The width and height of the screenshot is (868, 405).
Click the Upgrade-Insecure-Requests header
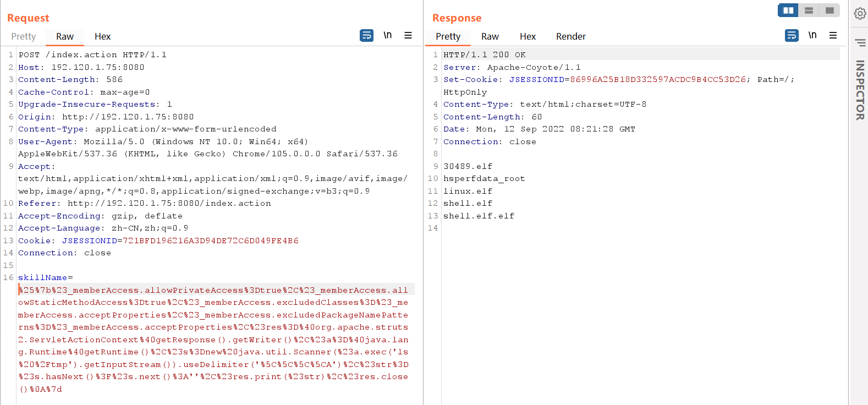95,105
